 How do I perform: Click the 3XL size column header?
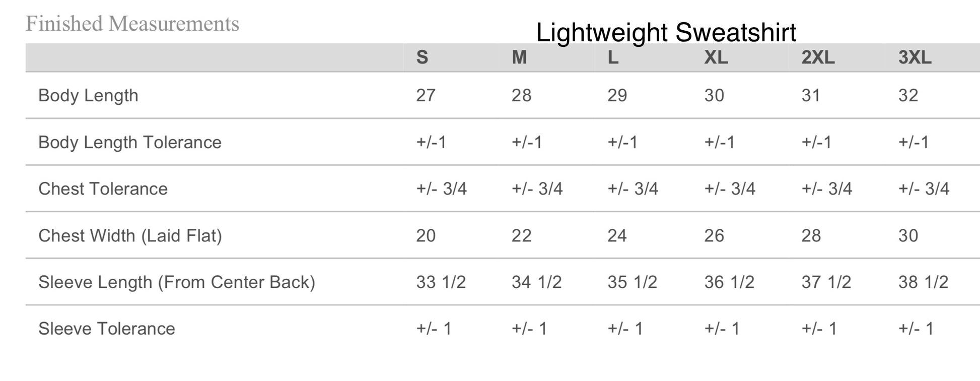[x=915, y=57]
